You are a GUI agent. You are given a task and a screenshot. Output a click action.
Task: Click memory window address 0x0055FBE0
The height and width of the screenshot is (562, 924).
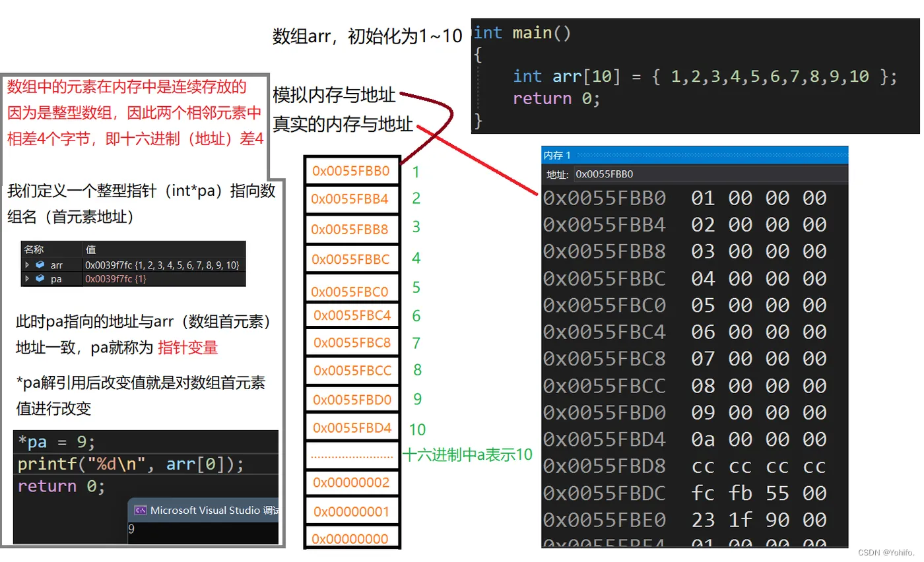tap(605, 520)
